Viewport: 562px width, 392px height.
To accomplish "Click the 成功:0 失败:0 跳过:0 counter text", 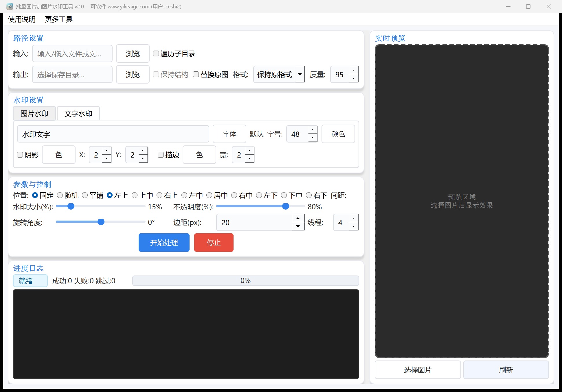I will (84, 281).
